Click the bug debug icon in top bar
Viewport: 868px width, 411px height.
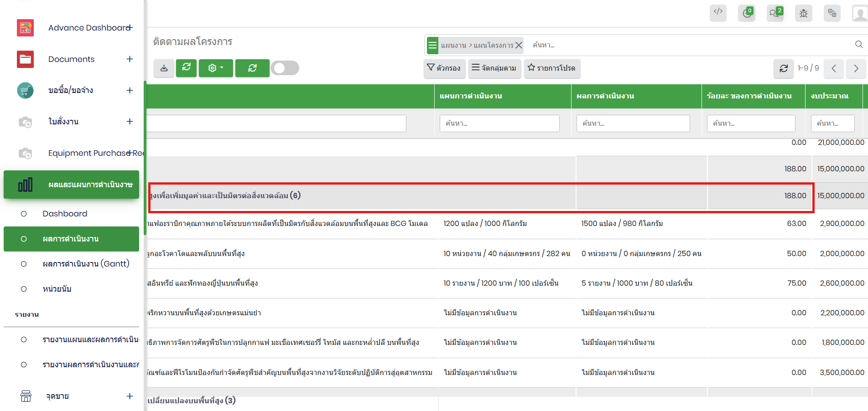pos(803,13)
